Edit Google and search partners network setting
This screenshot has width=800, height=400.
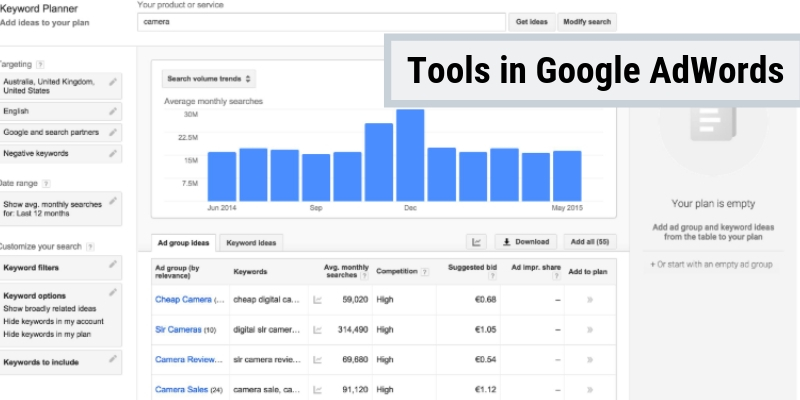click(113, 132)
